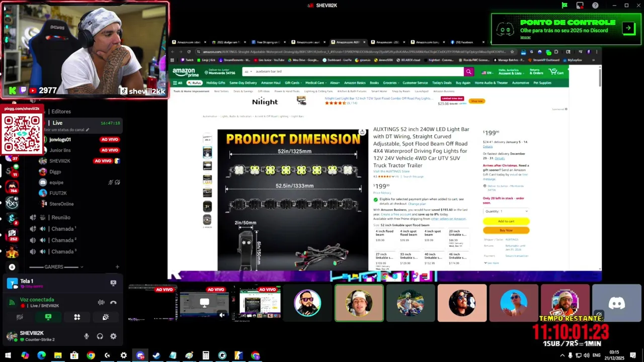This screenshot has width=644, height=362.
Task: Turn on camera in Discord voice panel
Action: tap(20, 317)
